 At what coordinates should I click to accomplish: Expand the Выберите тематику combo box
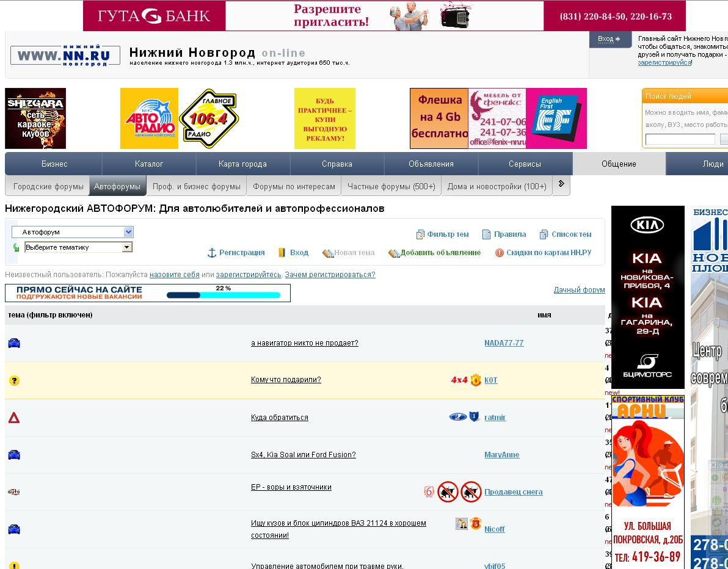[x=78, y=247]
